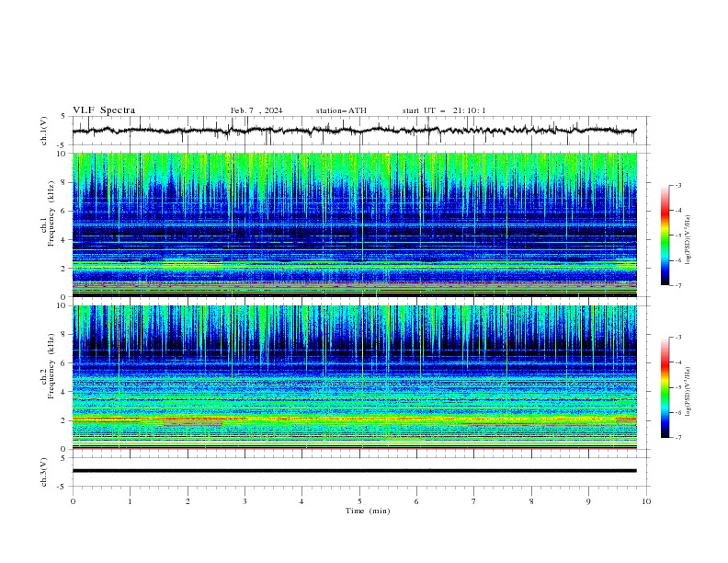
Task: Click inside the ch.2 spectrogram panel
Action: (x=354, y=377)
